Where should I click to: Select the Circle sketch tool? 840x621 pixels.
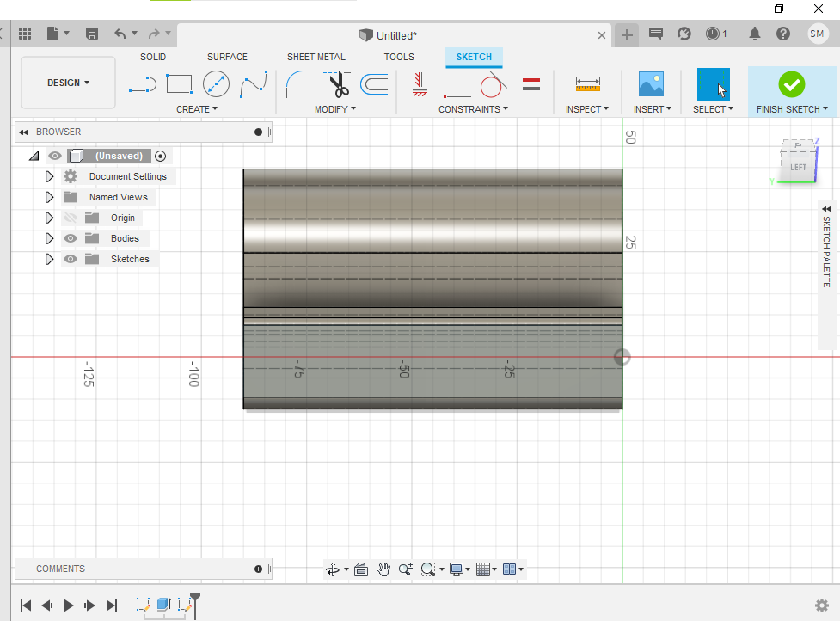click(x=216, y=84)
